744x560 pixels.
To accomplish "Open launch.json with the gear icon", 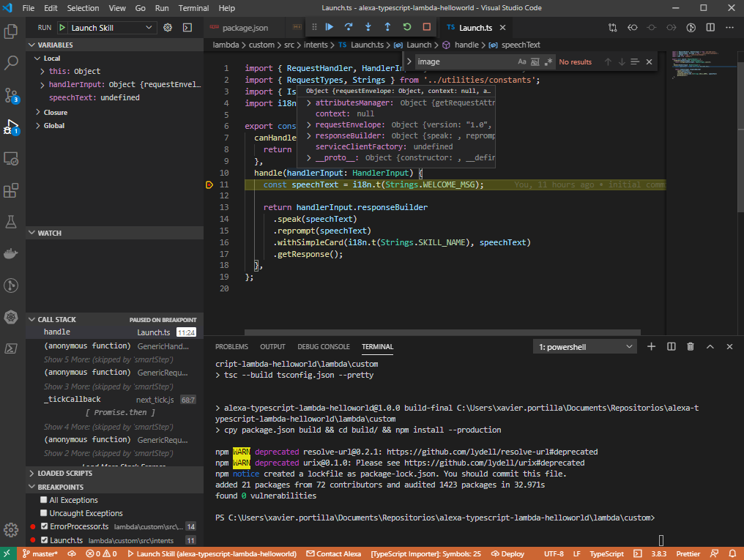I will (168, 28).
